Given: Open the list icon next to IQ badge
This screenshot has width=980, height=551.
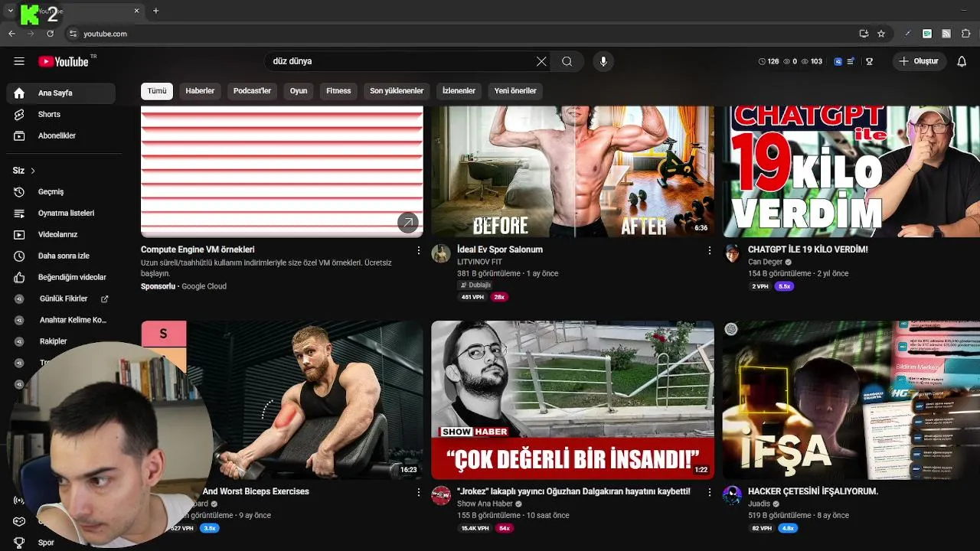Looking at the screenshot, I should 851,61.
